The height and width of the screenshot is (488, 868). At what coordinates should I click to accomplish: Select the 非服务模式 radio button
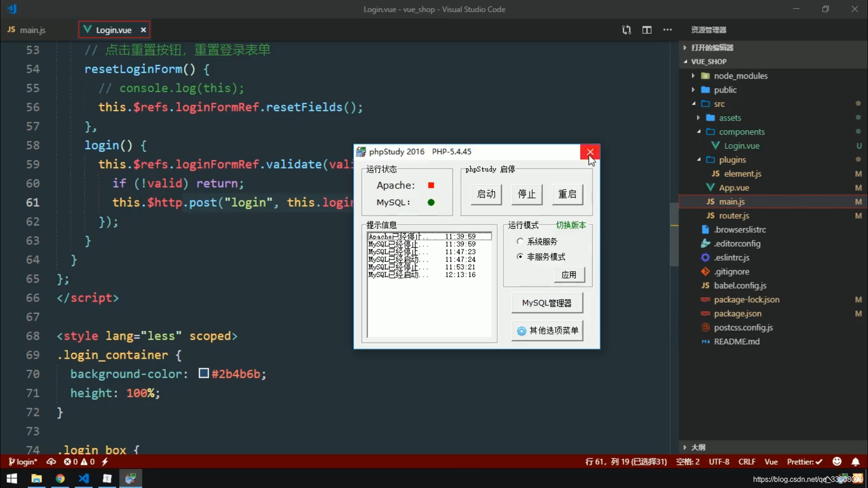click(x=520, y=257)
